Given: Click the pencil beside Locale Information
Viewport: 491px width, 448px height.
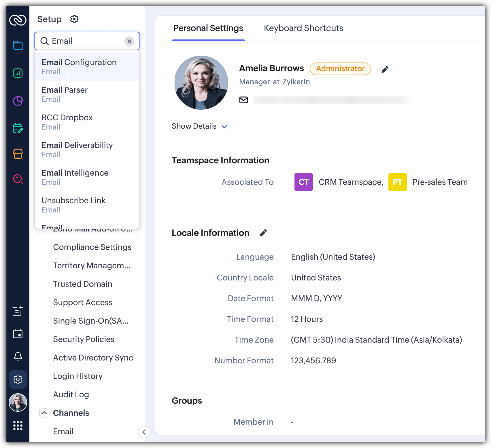Looking at the screenshot, I should click(263, 233).
